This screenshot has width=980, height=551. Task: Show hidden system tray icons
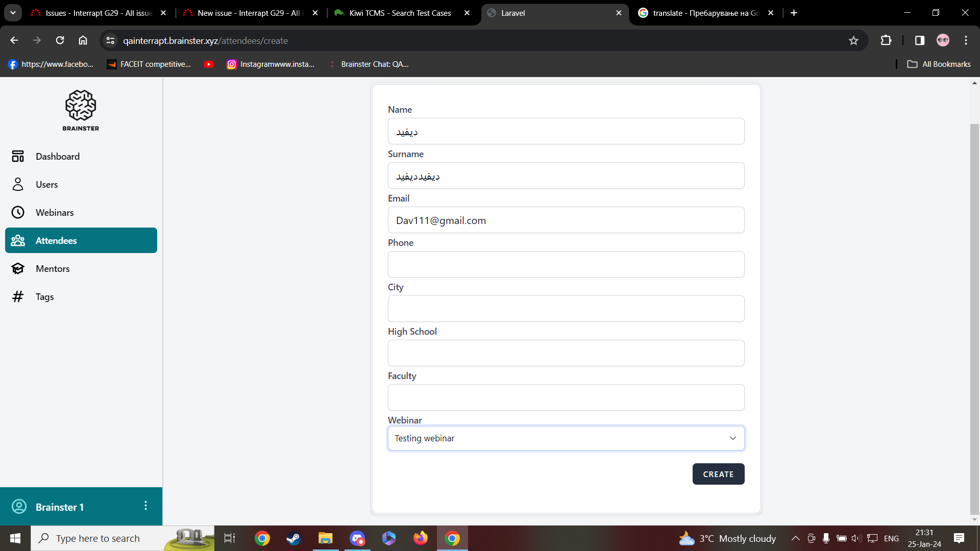795,538
